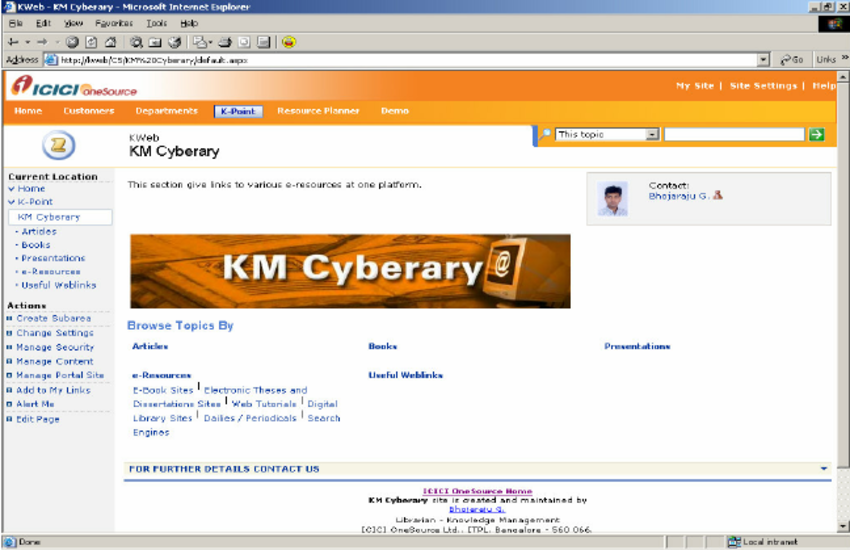Open the Web Tutorials link

coord(264,404)
